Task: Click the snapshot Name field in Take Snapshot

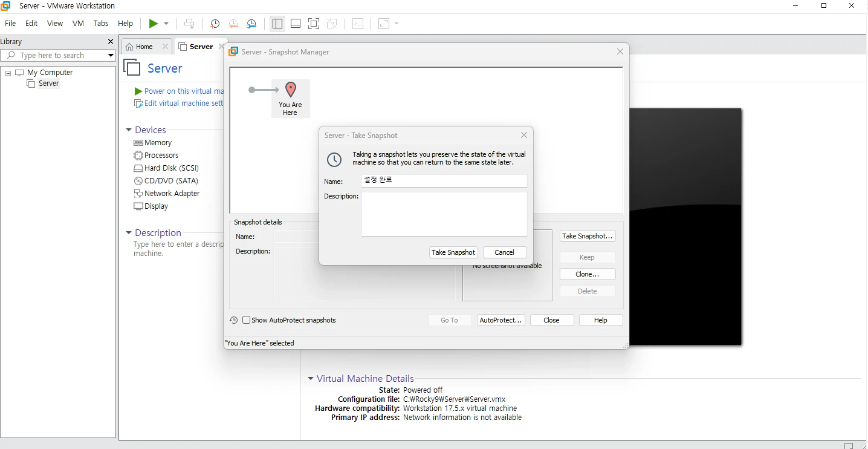Action: click(x=444, y=181)
